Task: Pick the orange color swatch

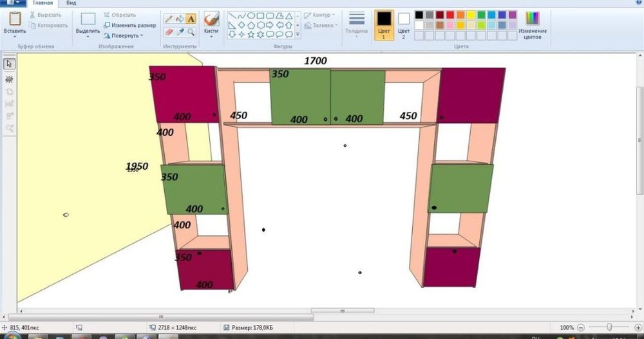Action: (x=460, y=15)
